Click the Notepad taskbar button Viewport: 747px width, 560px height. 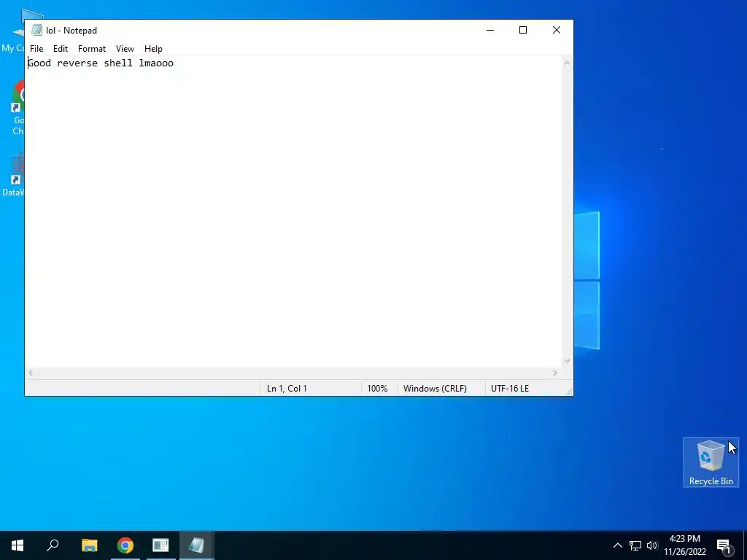[x=196, y=545]
